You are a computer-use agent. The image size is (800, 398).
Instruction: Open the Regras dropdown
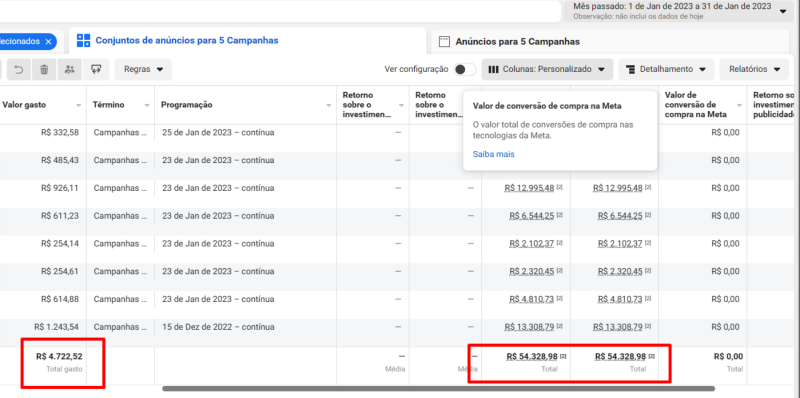click(x=143, y=69)
